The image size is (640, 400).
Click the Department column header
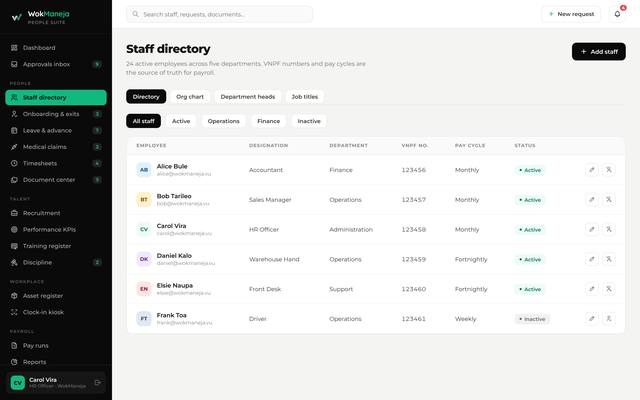tap(349, 146)
